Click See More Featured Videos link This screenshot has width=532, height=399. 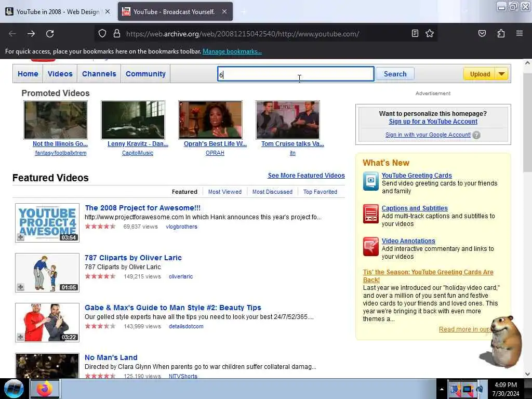(x=306, y=176)
